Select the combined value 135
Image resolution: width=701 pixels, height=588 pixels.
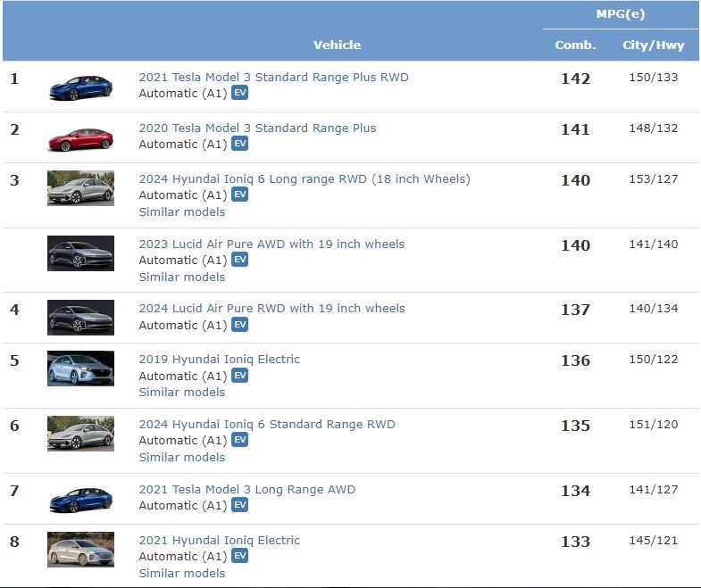(575, 426)
